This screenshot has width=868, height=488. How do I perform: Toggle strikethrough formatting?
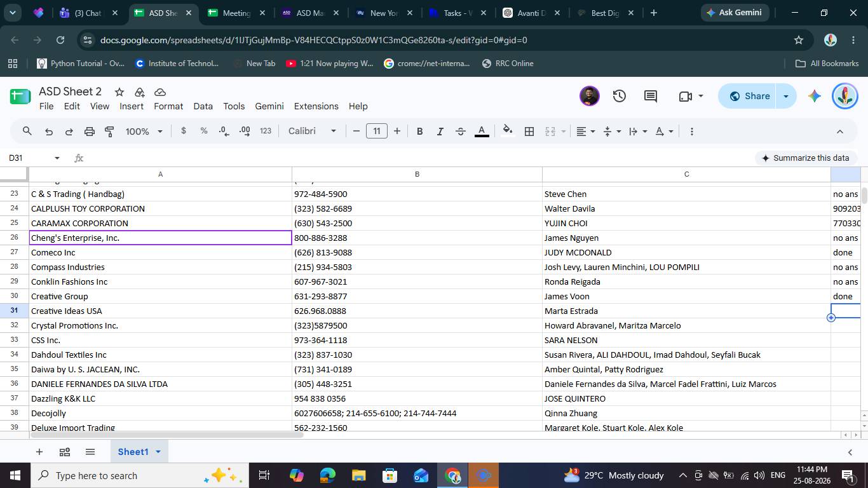pos(461,132)
